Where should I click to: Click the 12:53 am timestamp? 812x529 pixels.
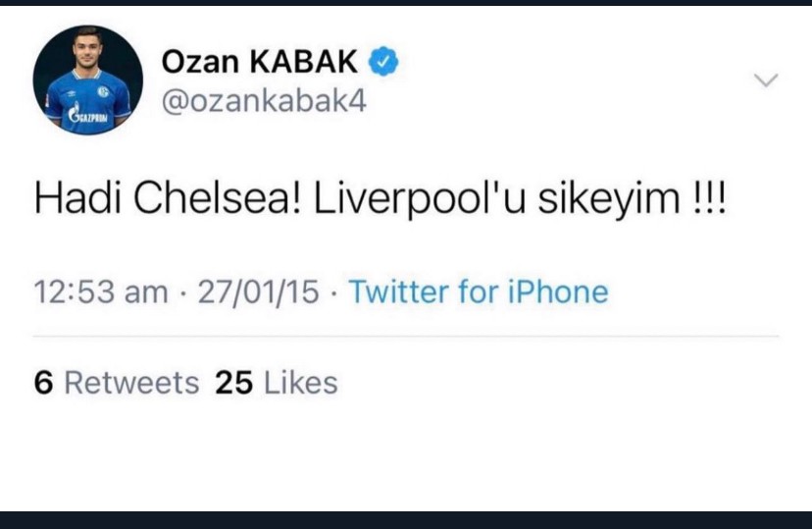tap(100, 291)
